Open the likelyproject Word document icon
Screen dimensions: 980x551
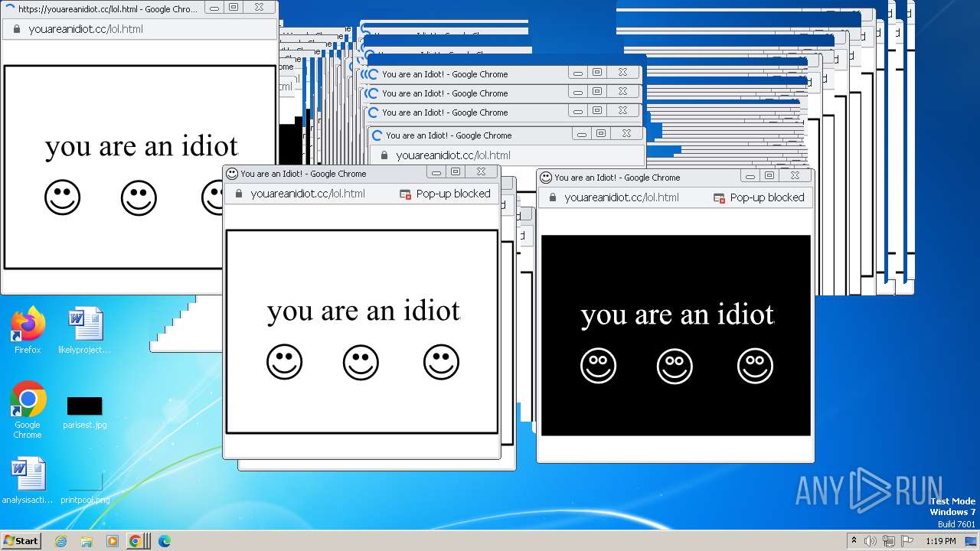(84, 330)
